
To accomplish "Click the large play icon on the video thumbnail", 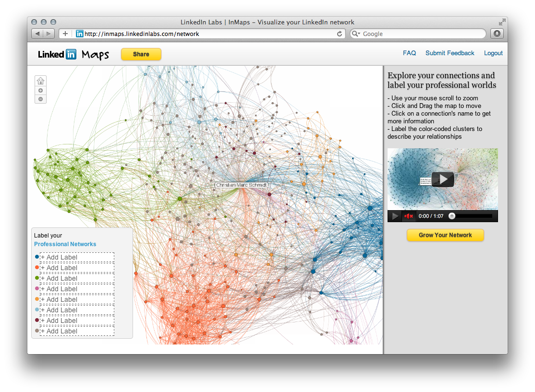I will [442, 179].
